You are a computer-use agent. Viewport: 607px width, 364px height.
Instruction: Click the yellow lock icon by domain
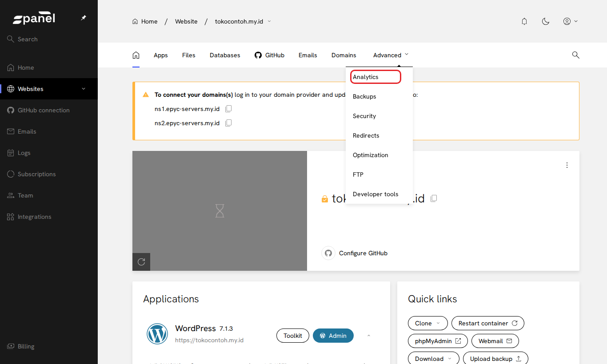pos(325,199)
